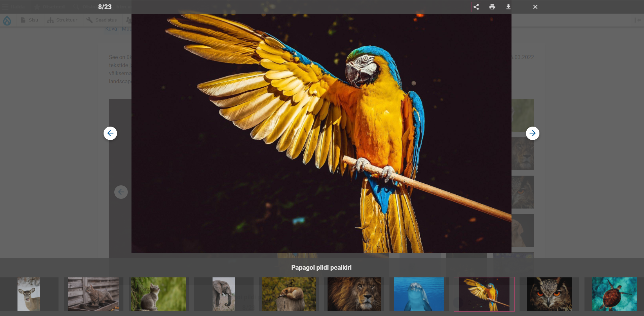Click the 8/23 image counter
Image resolution: width=644 pixels, height=316 pixels.
[x=105, y=7]
